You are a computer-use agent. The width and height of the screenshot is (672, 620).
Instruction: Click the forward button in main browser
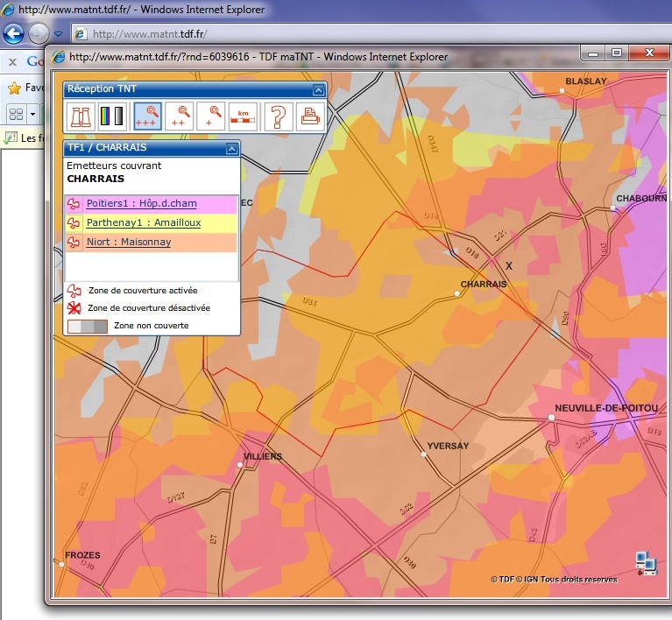pos(39,34)
